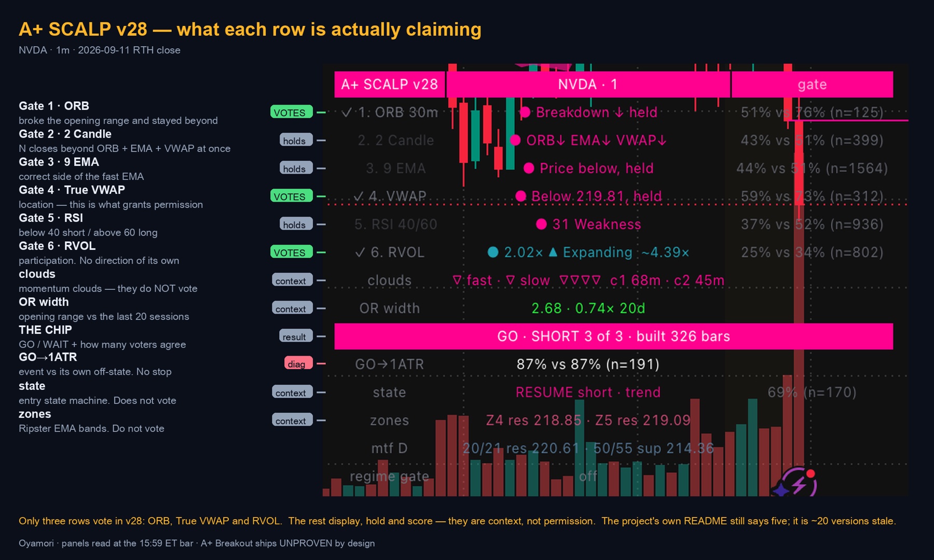This screenshot has width=934, height=560.
Task: Select the "Oyamori · panels read at" footer line
Action: tap(197, 543)
